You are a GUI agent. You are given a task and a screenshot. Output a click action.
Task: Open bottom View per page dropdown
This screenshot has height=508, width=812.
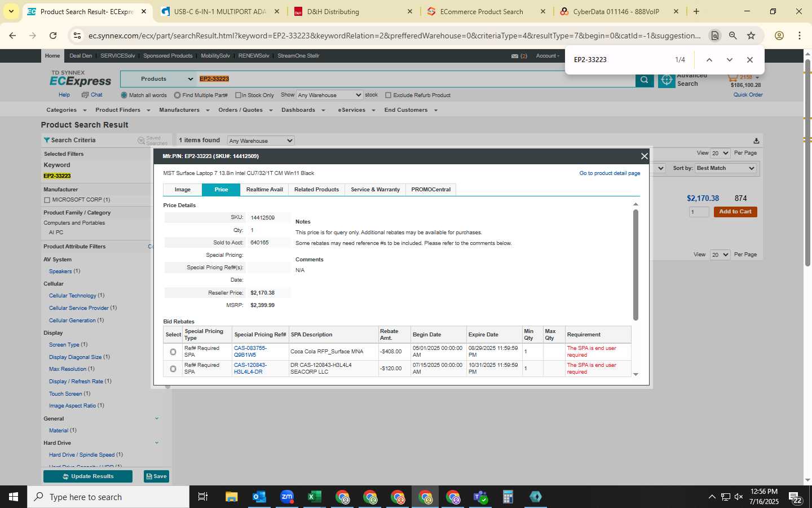coord(720,255)
